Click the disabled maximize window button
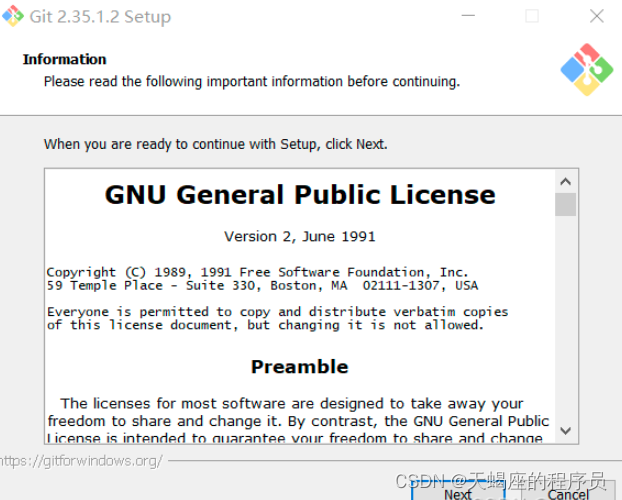 [x=532, y=16]
